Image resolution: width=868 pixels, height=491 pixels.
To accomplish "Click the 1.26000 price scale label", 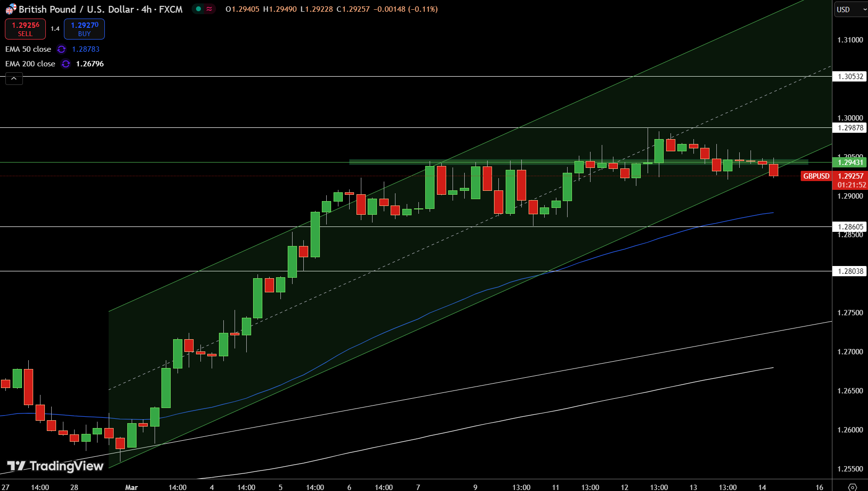I will pos(850,430).
